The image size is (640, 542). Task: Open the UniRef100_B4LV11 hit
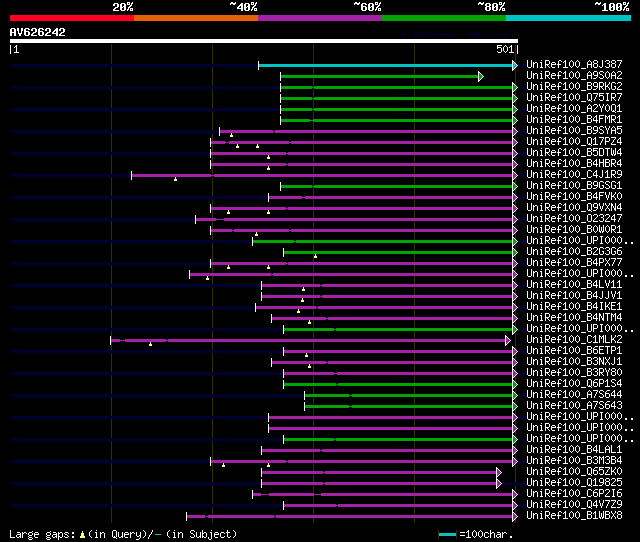[x=574, y=285]
